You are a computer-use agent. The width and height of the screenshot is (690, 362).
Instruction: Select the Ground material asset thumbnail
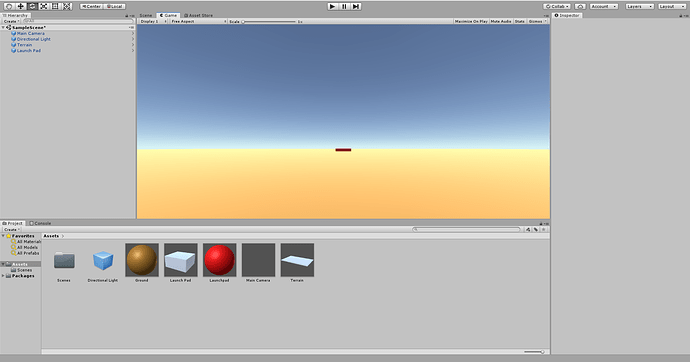coord(142,260)
